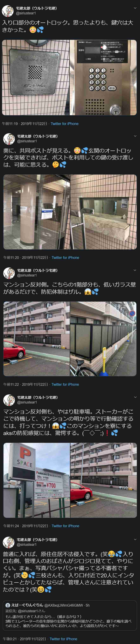Image resolution: width=140 pixels, height=644 pixels.
Task: View the Maison de Riche nameplate photo
Action: [x=36, y=78]
